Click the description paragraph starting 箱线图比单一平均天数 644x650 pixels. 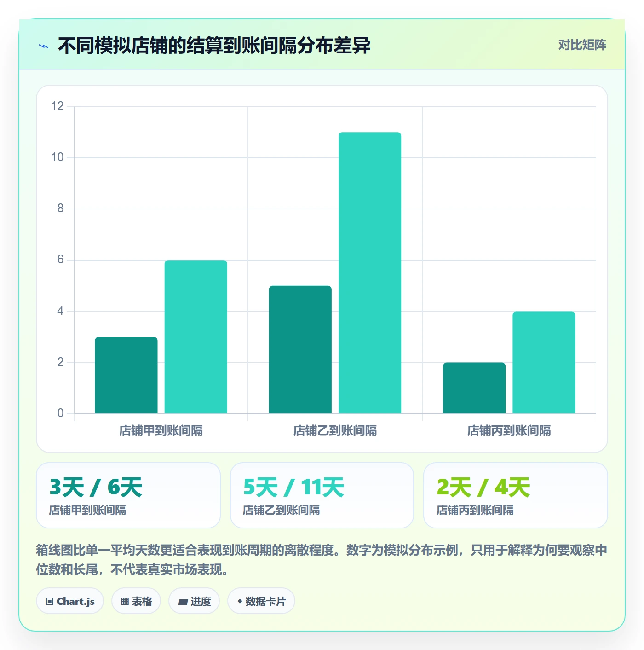click(x=322, y=560)
